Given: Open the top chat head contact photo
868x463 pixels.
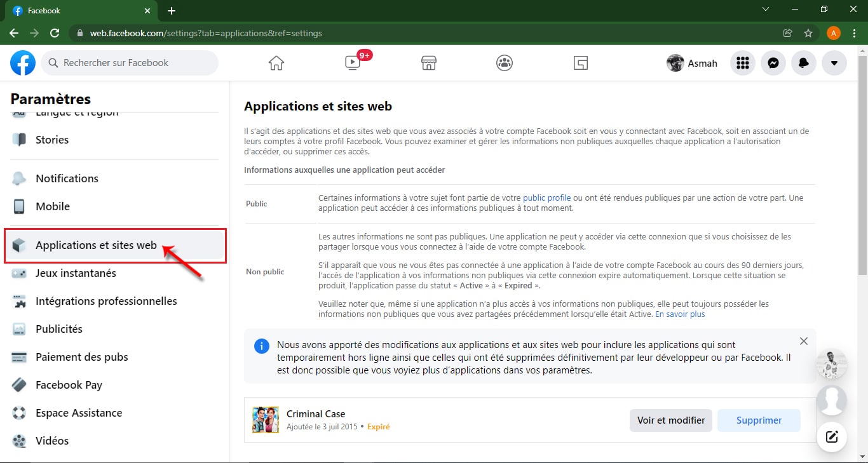Looking at the screenshot, I should pyautogui.click(x=832, y=365).
